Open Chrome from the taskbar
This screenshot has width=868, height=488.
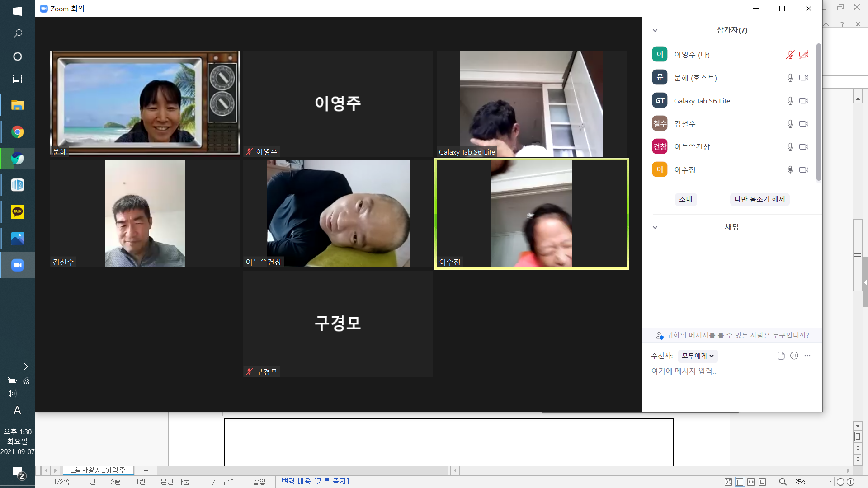tap(18, 132)
